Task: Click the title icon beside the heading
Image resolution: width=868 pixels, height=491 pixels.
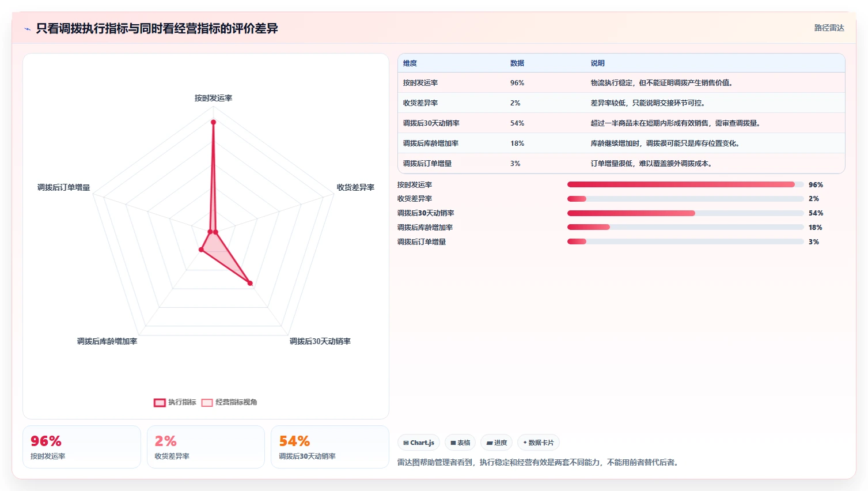Action: click(27, 29)
